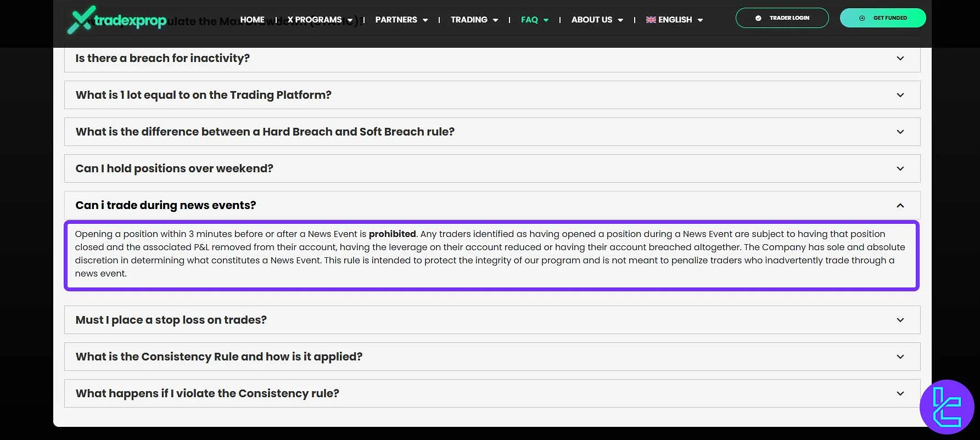The image size is (980, 440).
Task: Expand 'hold positions over weekend' chevron
Action: [x=900, y=168]
